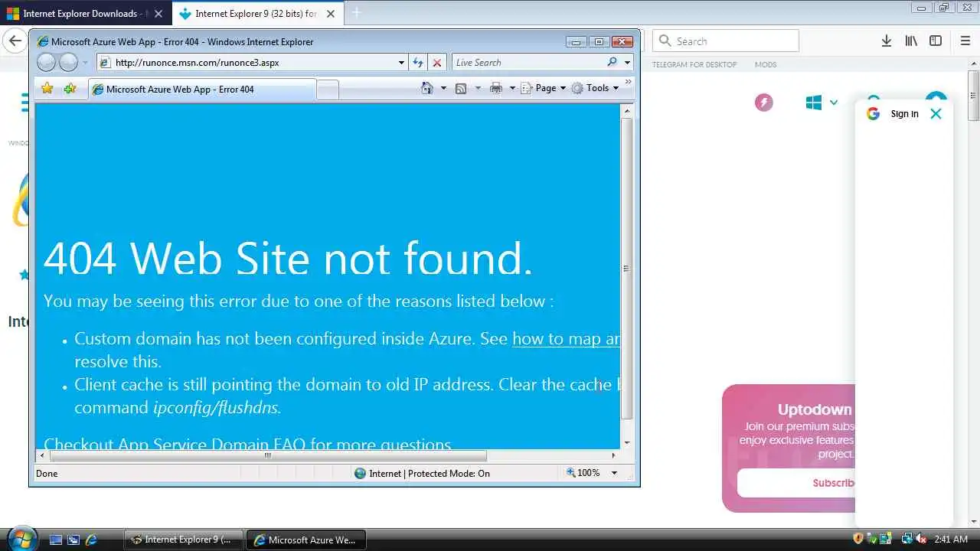The width and height of the screenshot is (980, 551).
Task: Expand the Print options dropdown arrow
Action: tap(512, 88)
